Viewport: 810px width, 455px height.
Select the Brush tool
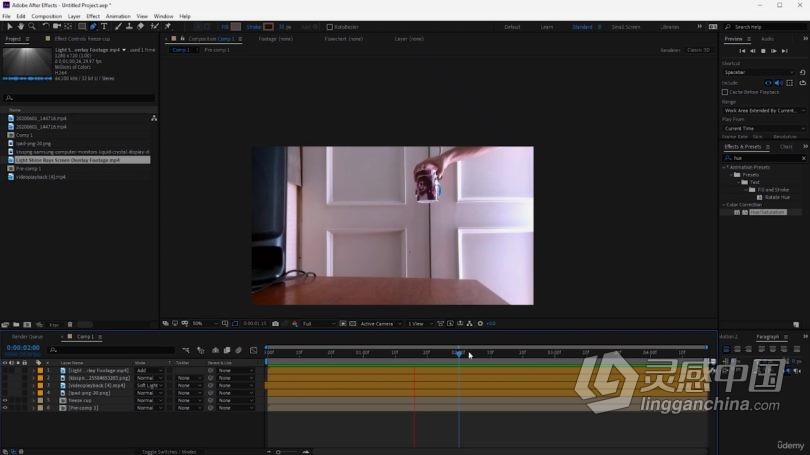118,26
